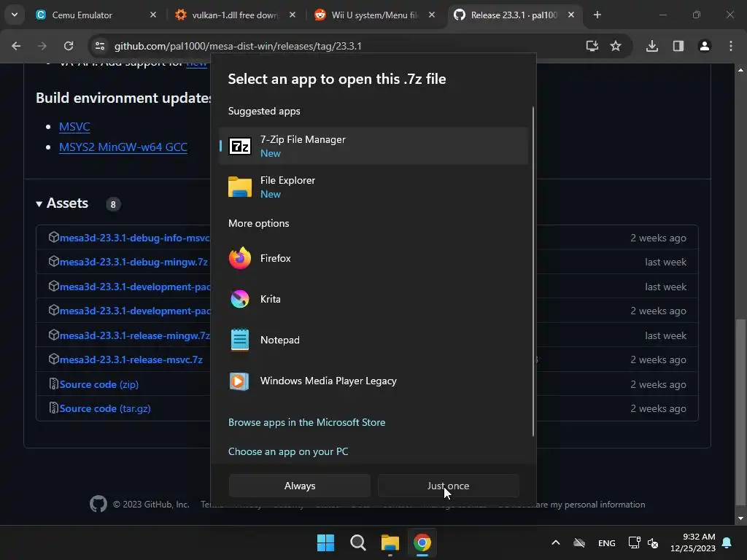Go back to previous page

tap(16, 46)
